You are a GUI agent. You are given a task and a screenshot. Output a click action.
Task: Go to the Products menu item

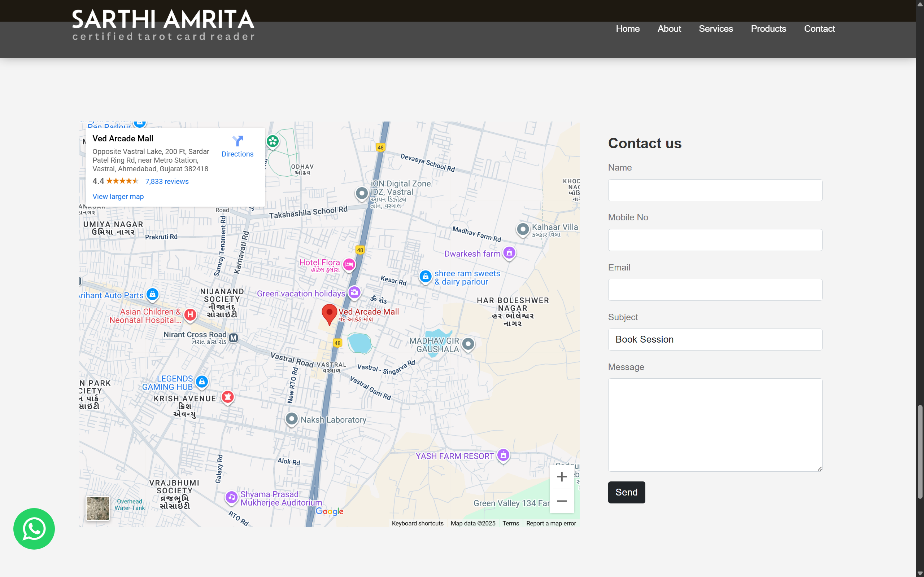click(768, 28)
